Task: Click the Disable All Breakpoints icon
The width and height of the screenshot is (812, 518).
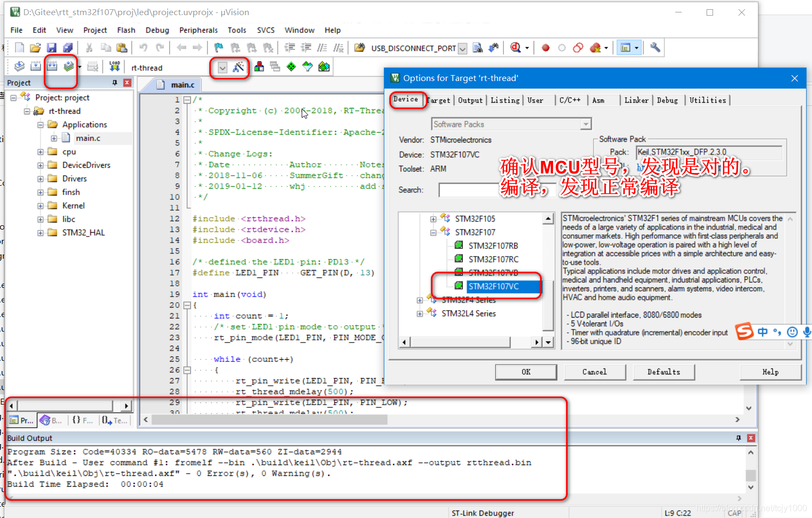Action: [x=578, y=48]
